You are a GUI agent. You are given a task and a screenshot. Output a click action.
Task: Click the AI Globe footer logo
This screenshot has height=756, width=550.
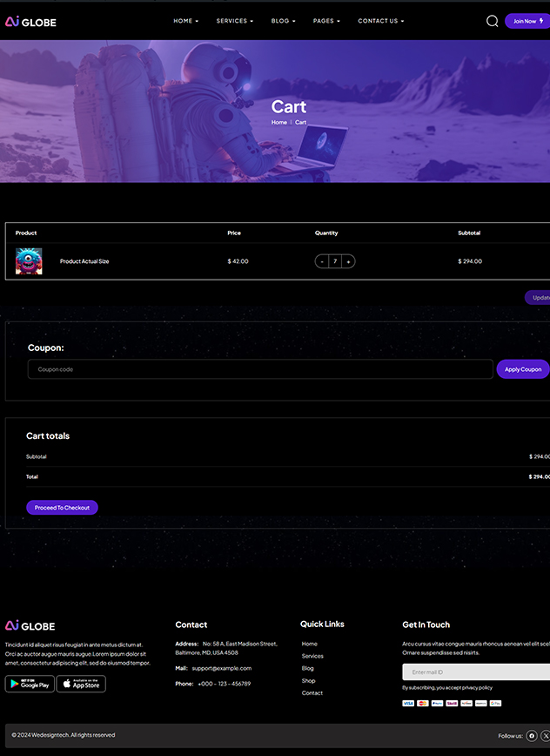[30, 625]
